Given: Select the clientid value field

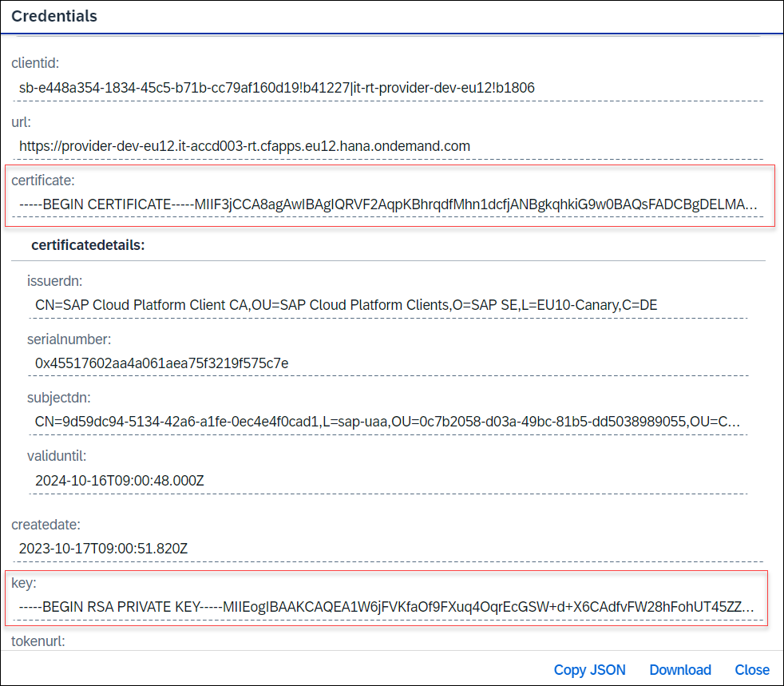Looking at the screenshot, I should coord(388,88).
